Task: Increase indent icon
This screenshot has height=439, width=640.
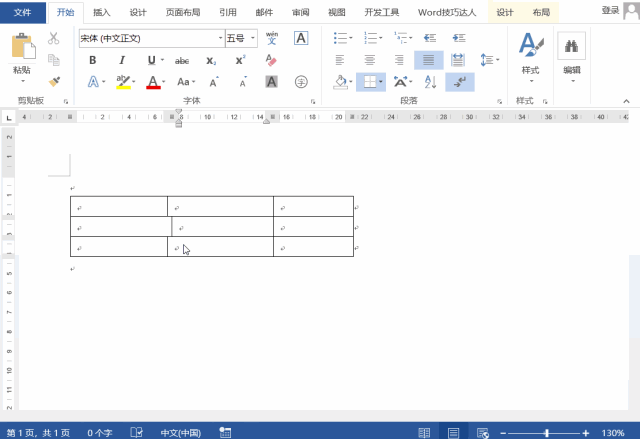Action: tap(459, 38)
